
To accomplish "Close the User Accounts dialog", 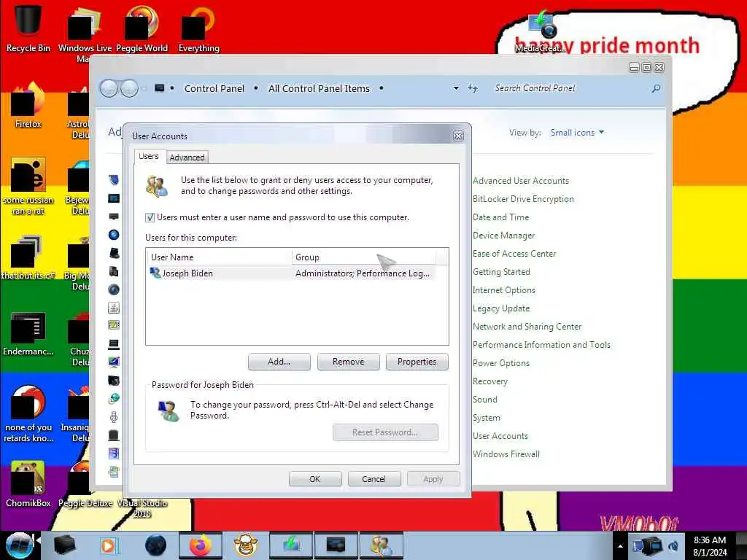I will click(458, 136).
